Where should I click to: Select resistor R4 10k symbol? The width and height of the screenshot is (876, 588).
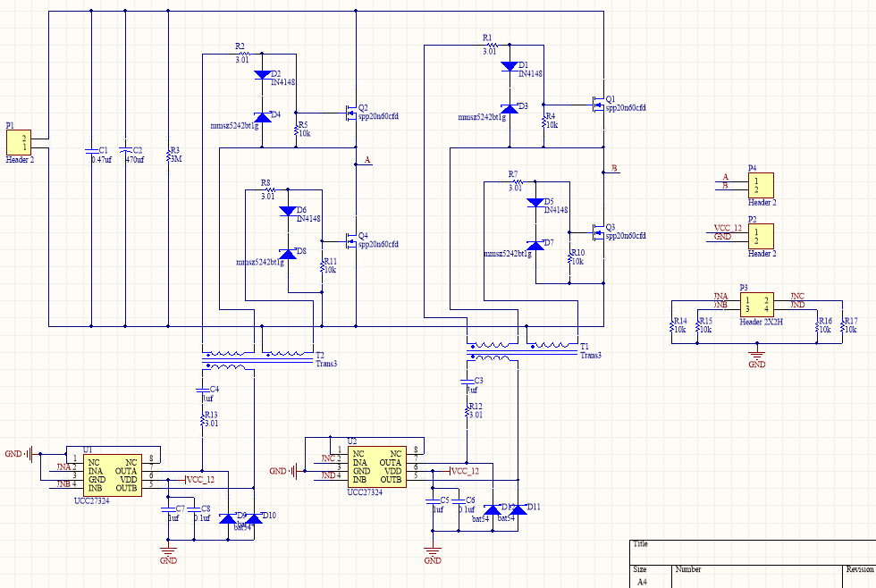tap(543, 122)
